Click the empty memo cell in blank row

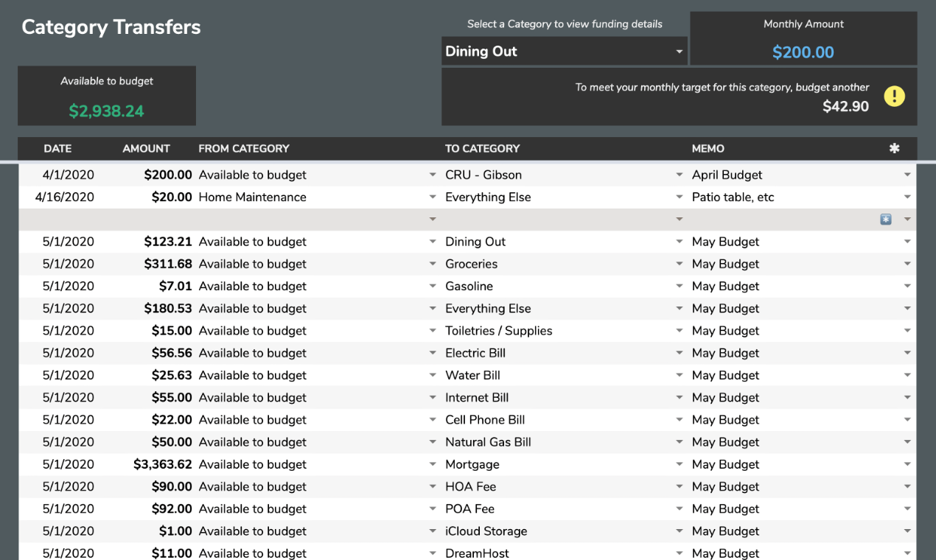(x=784, y=220)
